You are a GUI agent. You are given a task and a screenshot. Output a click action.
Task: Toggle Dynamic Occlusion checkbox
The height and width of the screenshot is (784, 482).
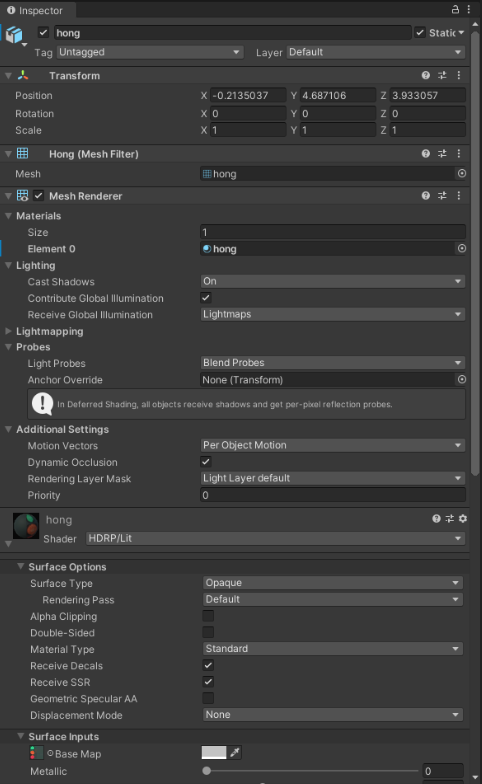click(206, 462)
